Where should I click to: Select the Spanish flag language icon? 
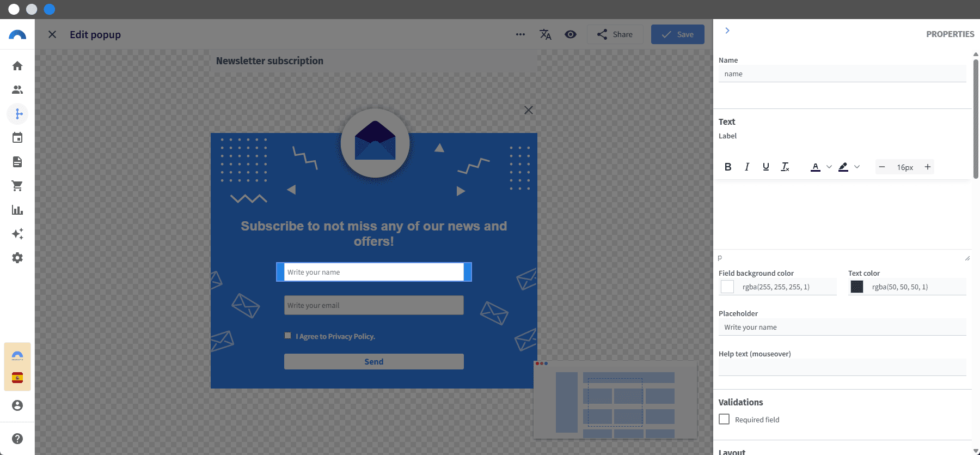tap(17, 378)
